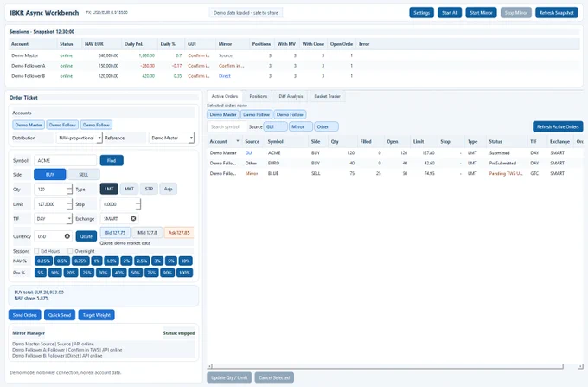Enable the Ext Hours checkbox
Image resolution: width=588 pixels, height=387 pixels.
36,251
